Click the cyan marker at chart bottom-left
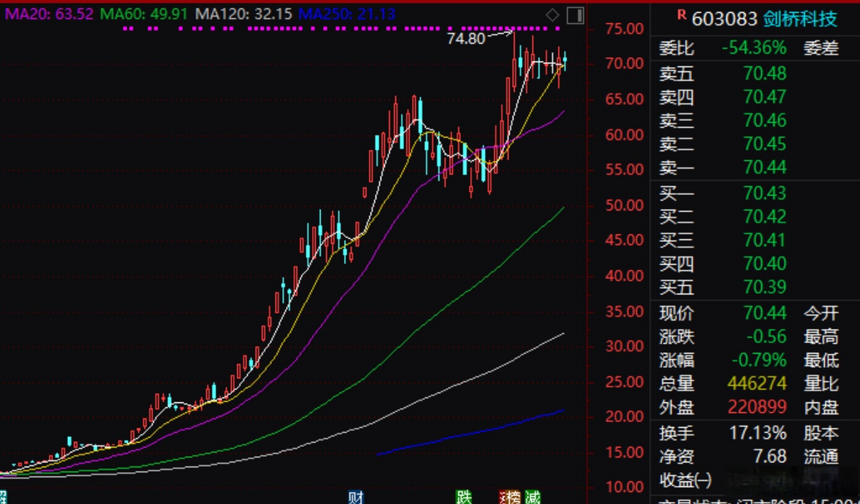This screenshot has height=504, width=860. pos(3,497)
